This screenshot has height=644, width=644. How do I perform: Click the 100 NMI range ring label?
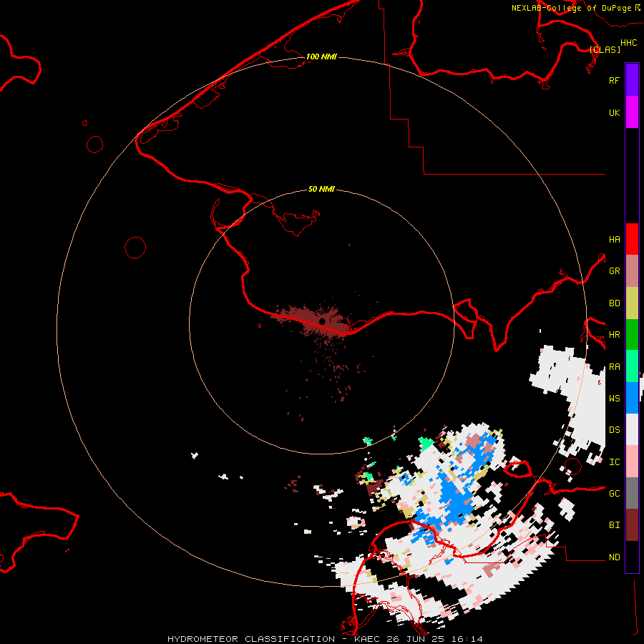321,57
